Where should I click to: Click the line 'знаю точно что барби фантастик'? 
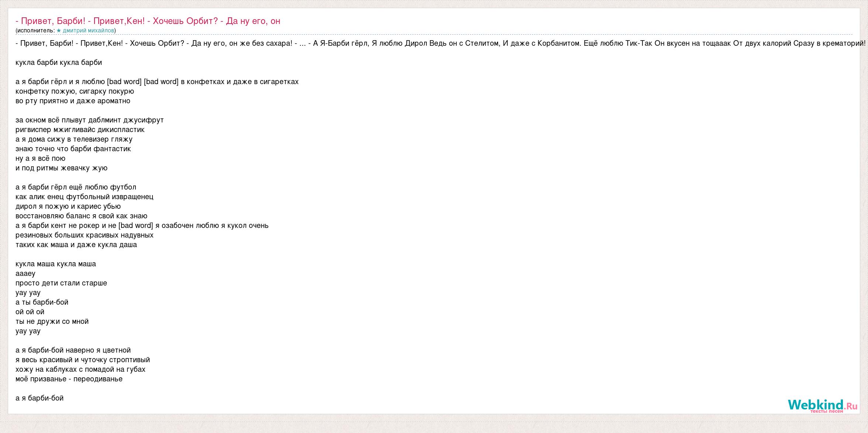click(73, 149)
